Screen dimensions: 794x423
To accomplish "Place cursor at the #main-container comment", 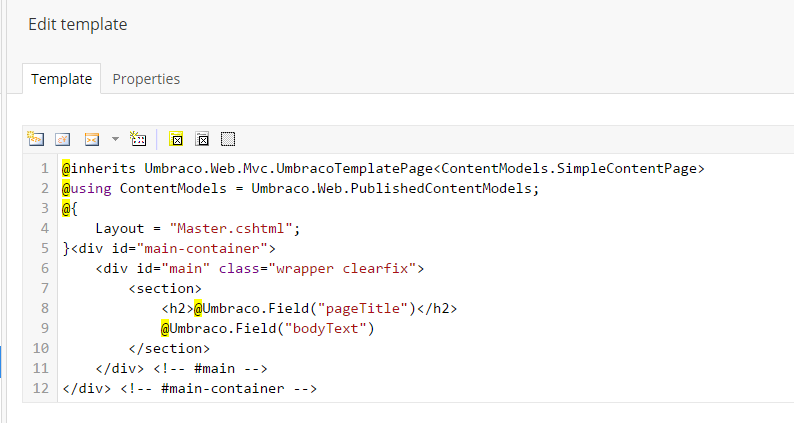I will pyautogui.click(x=218, y=389).
